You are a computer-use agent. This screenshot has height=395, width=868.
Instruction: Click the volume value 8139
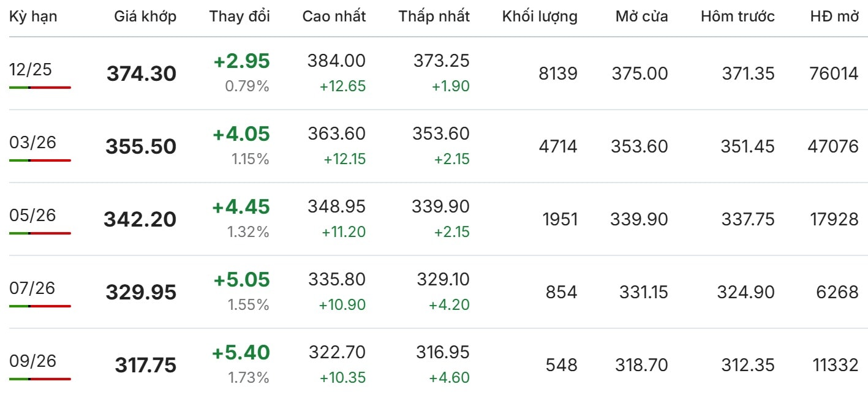(557, 74)
